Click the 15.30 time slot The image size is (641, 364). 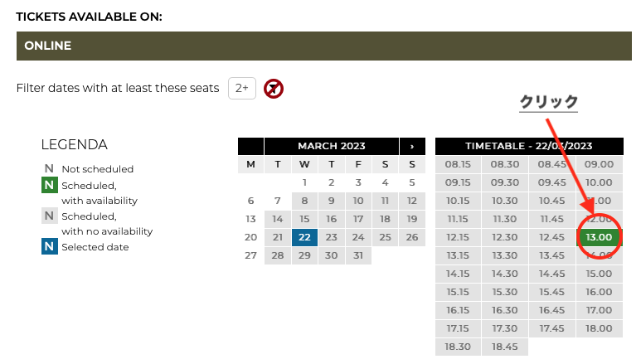(x=504, y=292)
